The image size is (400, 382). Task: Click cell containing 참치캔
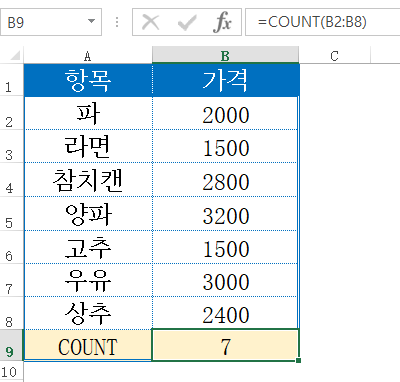pyautogui.click(x=88, y=180)
